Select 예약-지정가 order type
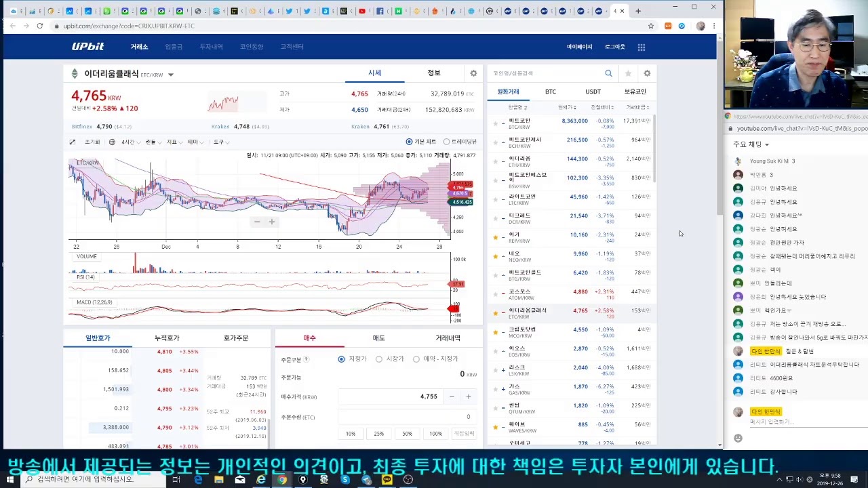Image resolution: width=868 pixels, height=488 pixels. pyautogui.click(x=416, y=359)
